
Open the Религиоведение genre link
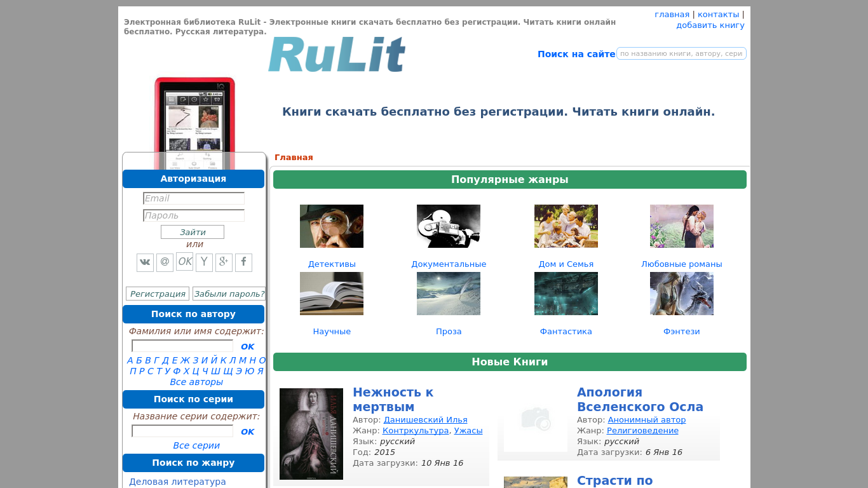pos(642,431)
